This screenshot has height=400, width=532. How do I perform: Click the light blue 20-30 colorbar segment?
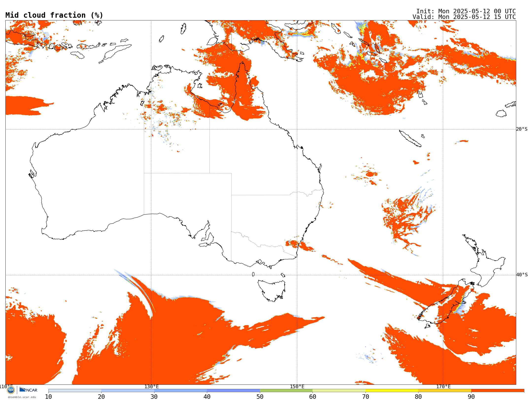128,390
